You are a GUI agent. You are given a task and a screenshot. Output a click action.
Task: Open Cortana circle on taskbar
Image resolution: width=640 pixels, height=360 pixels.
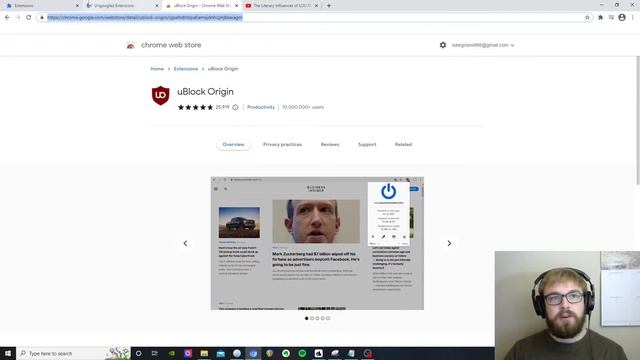(x=138, y=353)
